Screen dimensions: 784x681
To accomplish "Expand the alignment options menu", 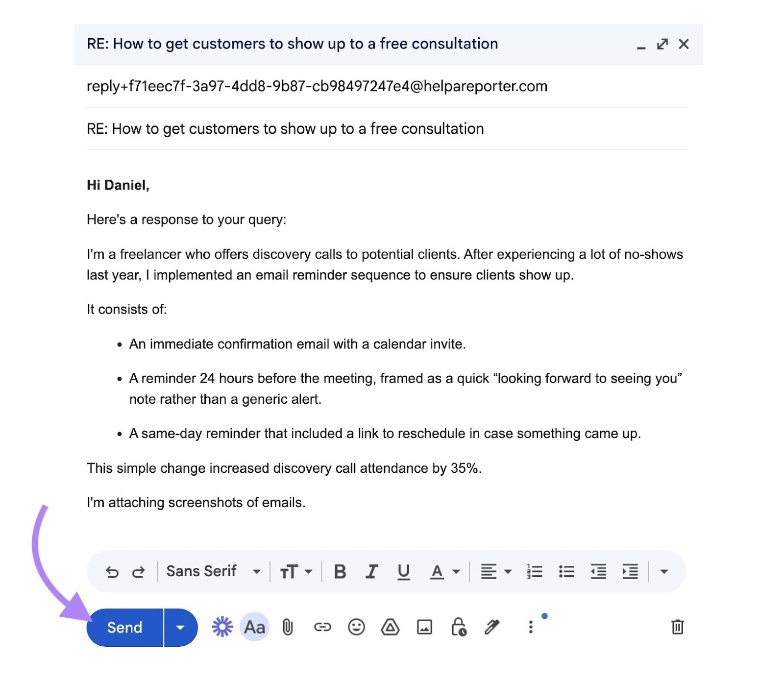I will click(507, 571).
